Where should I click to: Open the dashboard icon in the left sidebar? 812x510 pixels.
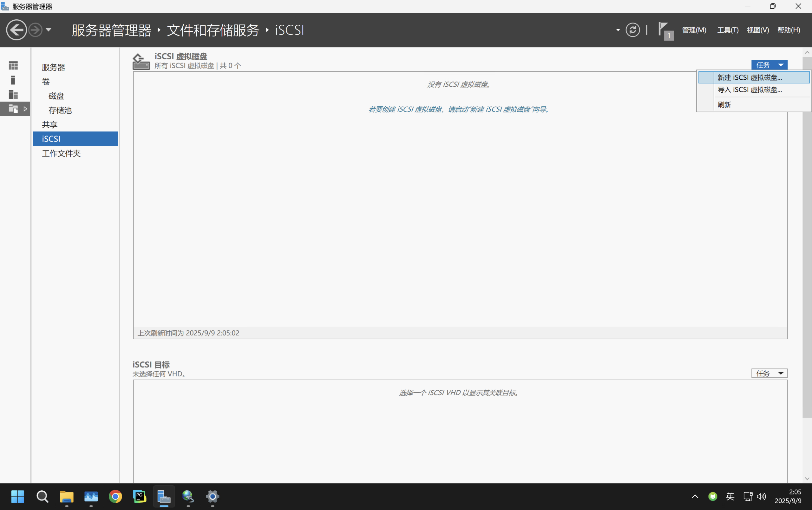tap(13, 65)
